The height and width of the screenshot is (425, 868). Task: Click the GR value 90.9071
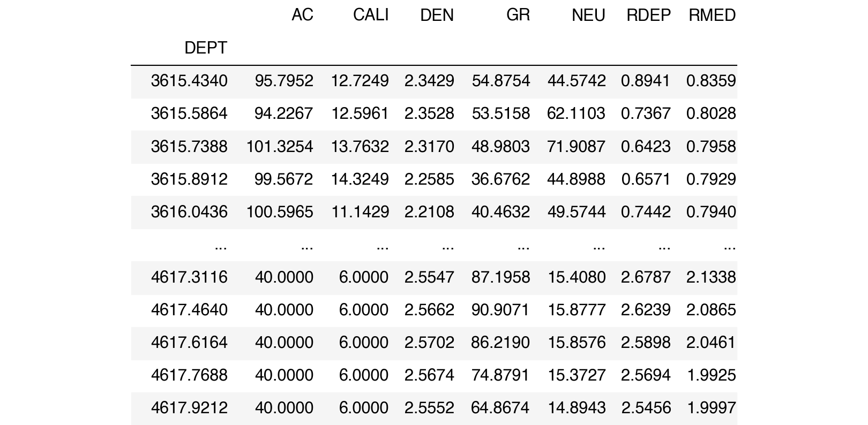point(500,310)
